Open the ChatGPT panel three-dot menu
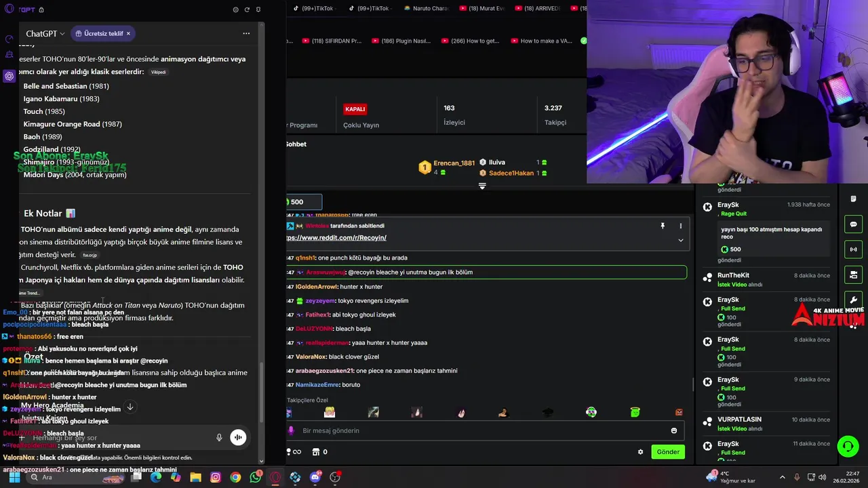Image resolution: width=868 pixels, height=488 pixels. 246,33
